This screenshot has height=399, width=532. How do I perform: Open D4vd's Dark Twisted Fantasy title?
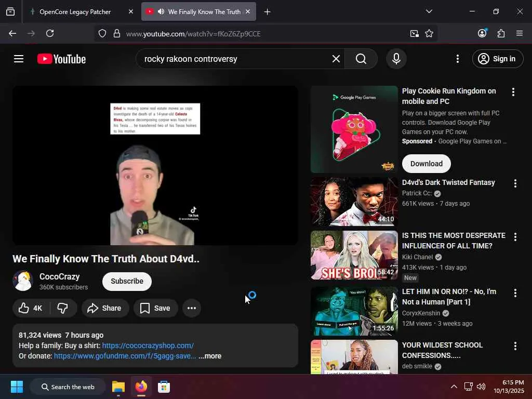pyautogui.click(x=448, y=182)
